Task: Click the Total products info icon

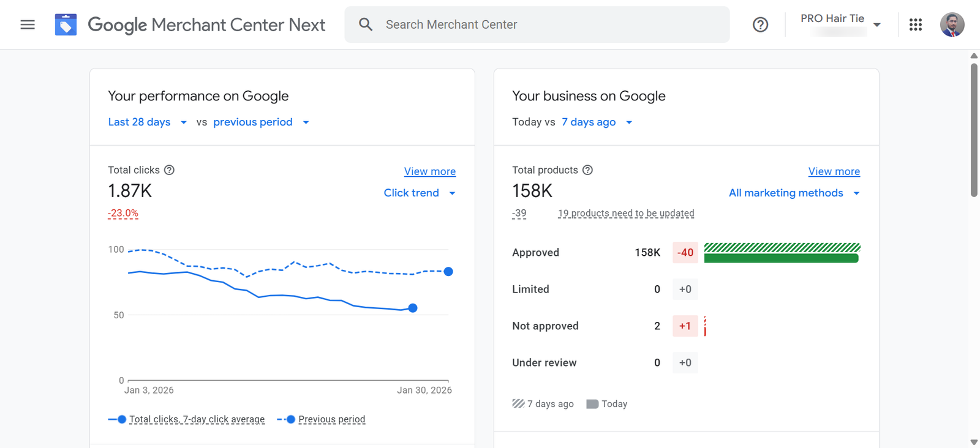Action: tap(587, 170)
